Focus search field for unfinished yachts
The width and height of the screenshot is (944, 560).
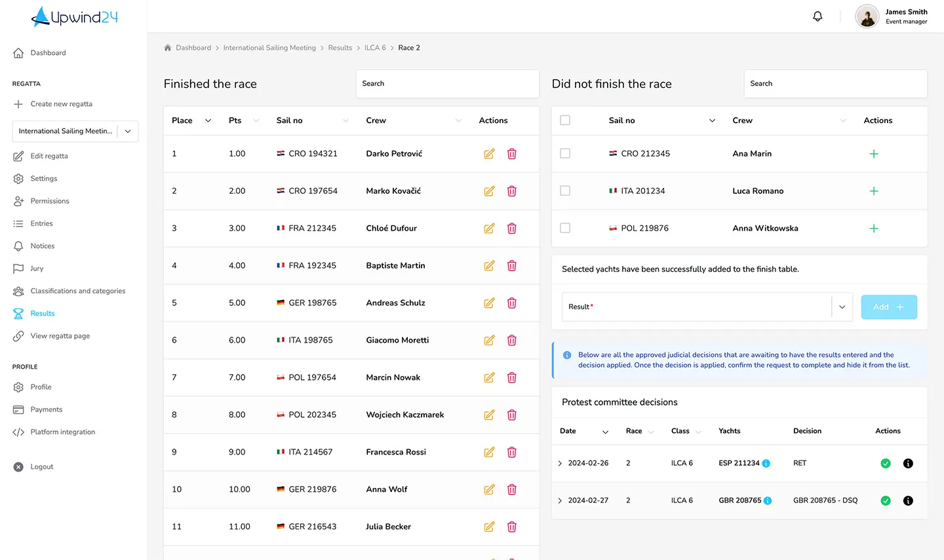pyautogui.click(x=836, y=84)
